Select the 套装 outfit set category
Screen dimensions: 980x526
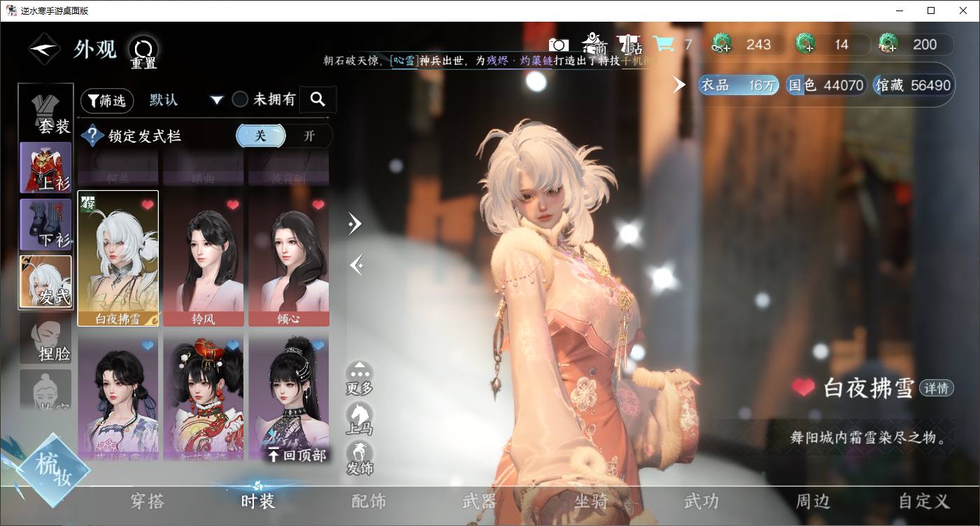[x=46, y=111]
